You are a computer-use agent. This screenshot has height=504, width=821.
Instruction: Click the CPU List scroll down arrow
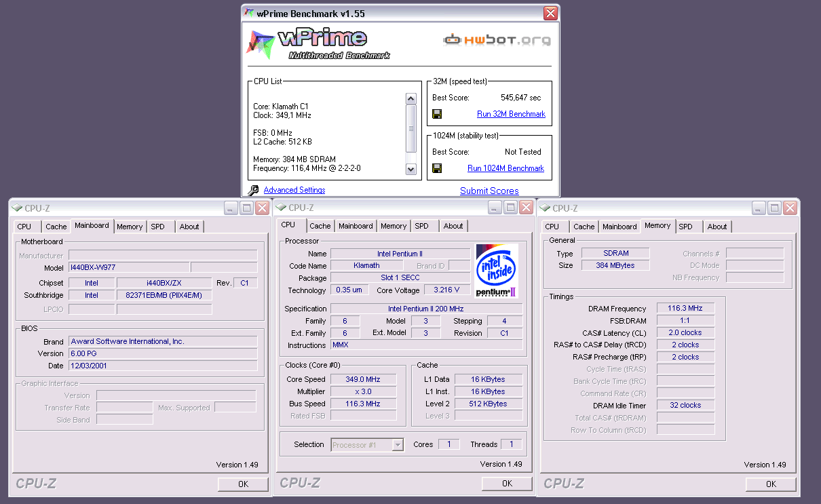click(411, 169)
